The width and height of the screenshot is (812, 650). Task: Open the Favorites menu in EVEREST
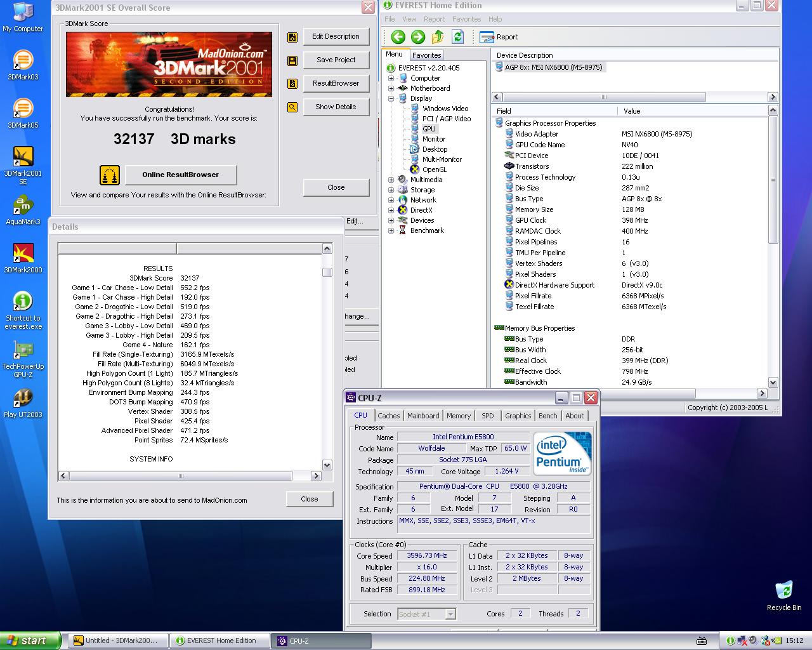pos(466,19)
